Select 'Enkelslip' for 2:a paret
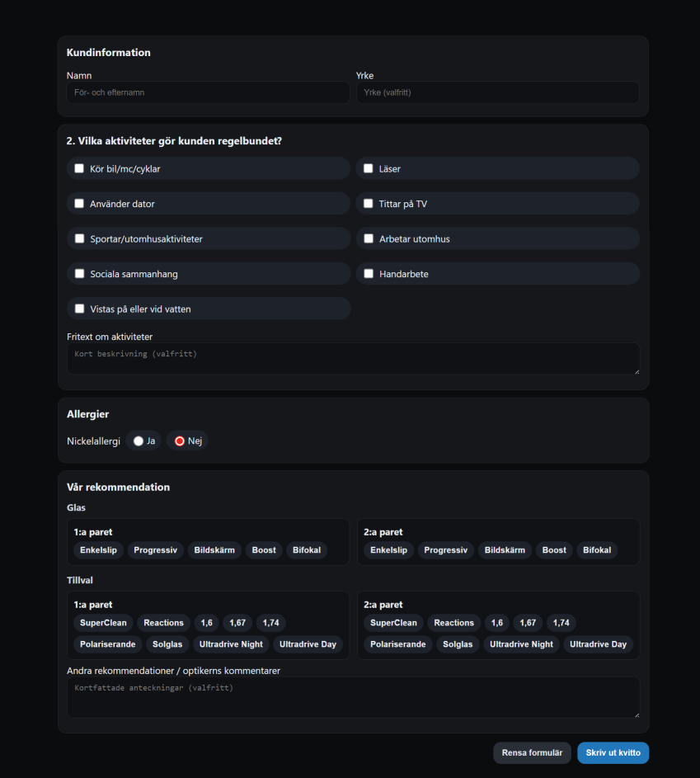 click(388, 550)
